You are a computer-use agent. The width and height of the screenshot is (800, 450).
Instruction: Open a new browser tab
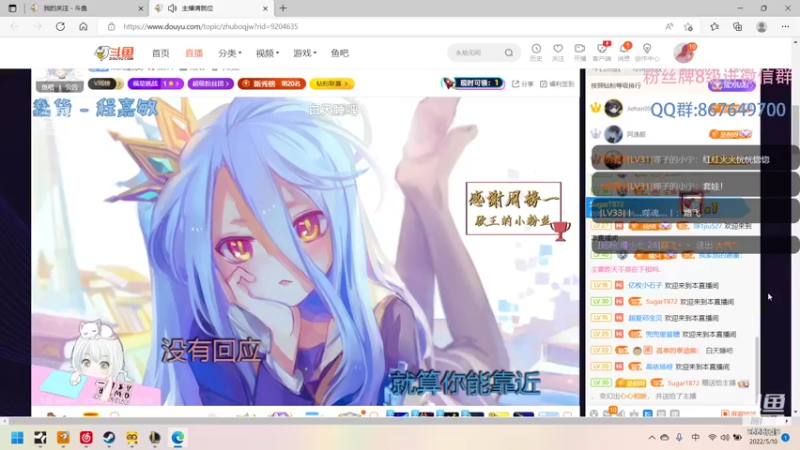click(x=283, y=8)
